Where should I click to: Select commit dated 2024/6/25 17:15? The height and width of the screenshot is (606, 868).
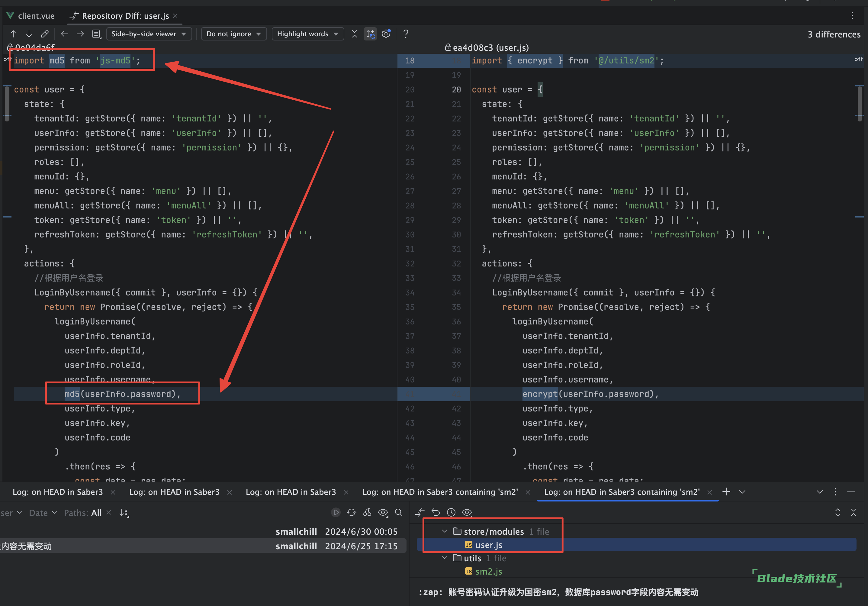[x=203, y=546]
